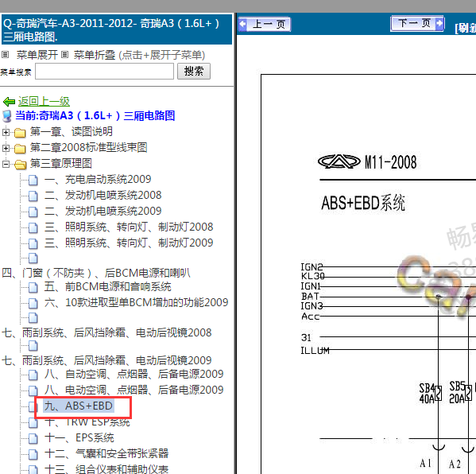Click page icon of 二、发动机电喷系统2008

pyautogui.click(x=33, y=196)
